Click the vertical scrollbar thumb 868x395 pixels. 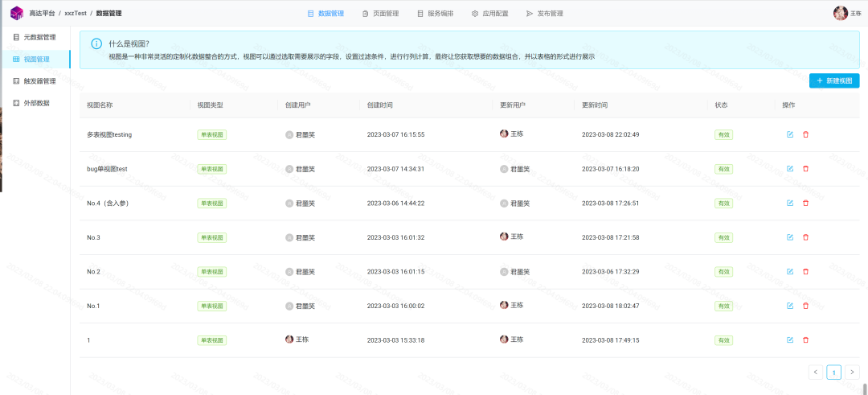[865, 389]
